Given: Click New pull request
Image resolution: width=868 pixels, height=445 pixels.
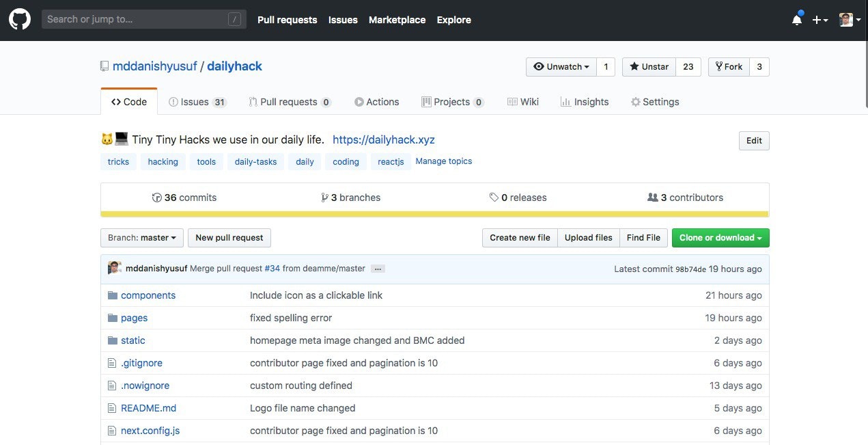Looking at the screenshot, I should tap(229, 238).
